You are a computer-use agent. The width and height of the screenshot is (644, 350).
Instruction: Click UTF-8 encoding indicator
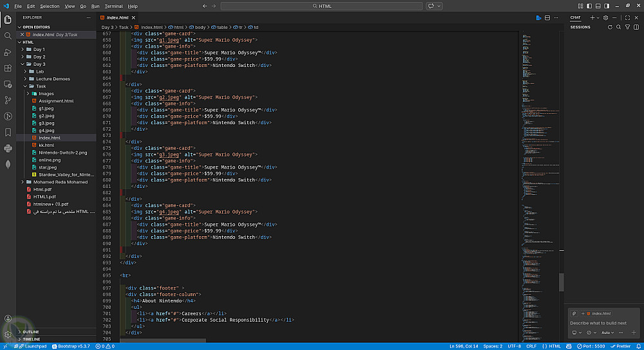point(514,346)
